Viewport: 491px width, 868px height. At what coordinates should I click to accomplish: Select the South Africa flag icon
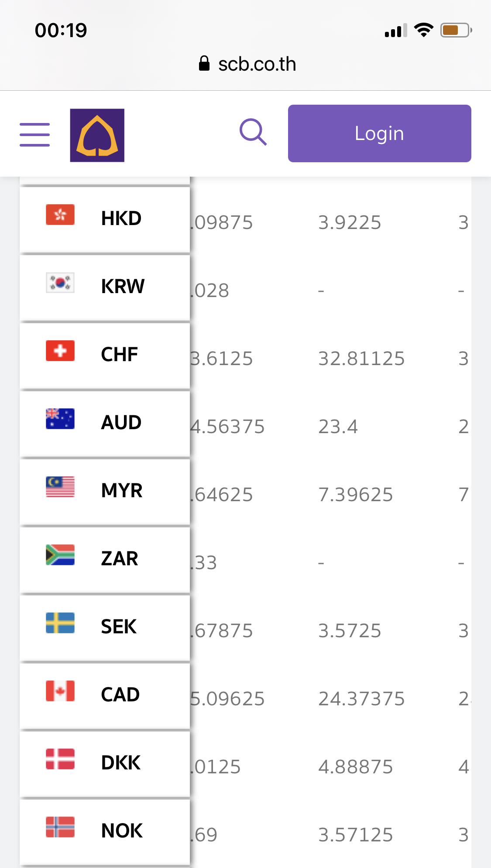pos(60,555)
